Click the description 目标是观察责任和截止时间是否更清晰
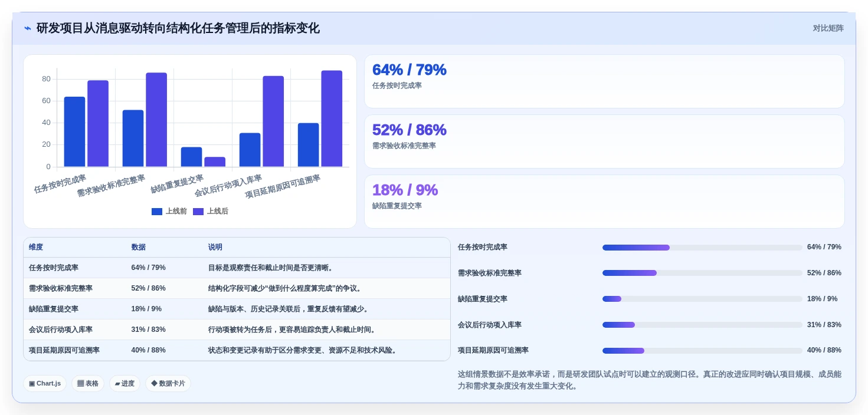 [272, 268]
